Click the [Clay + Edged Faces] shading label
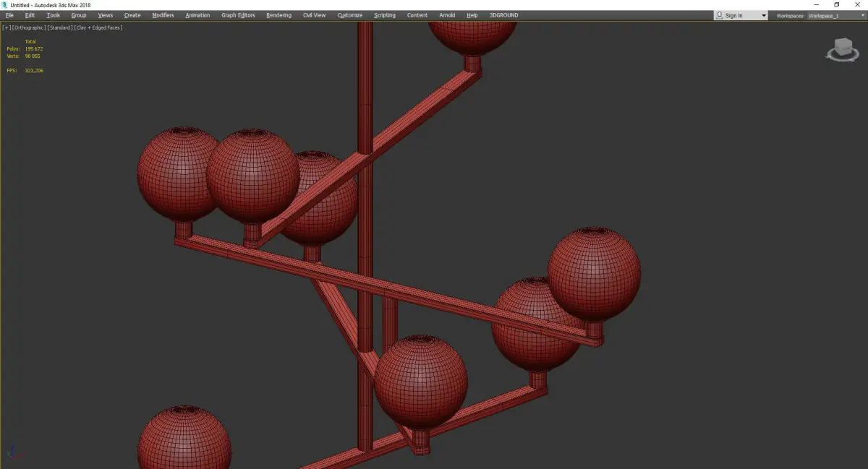 coord(98,27)
